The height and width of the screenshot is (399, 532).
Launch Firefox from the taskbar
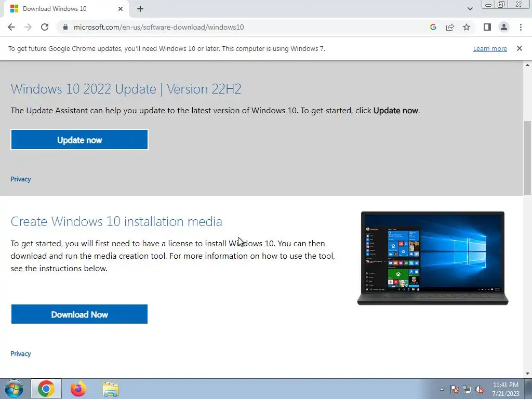78,389
